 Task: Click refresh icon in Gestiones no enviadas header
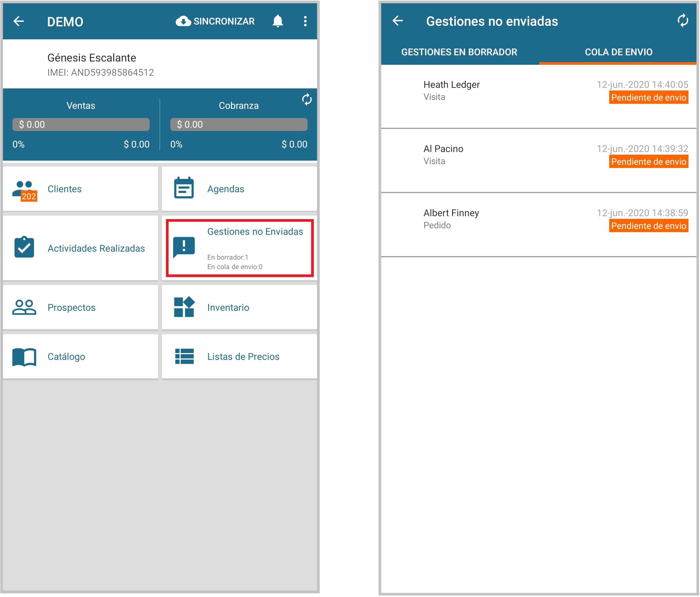coord(683,20)
